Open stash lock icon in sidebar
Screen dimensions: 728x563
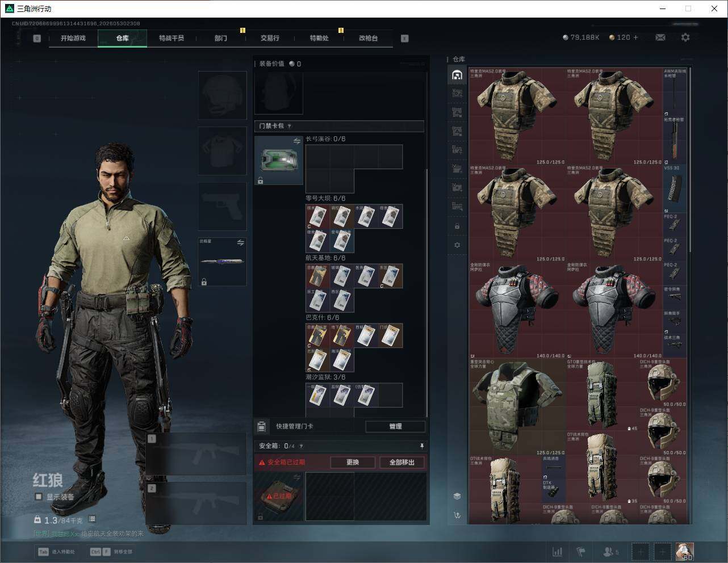[457, 226]
